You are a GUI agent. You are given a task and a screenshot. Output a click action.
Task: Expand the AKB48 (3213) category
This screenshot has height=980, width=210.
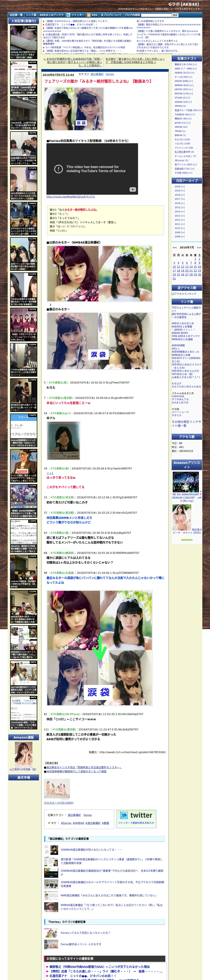point(192,73)
